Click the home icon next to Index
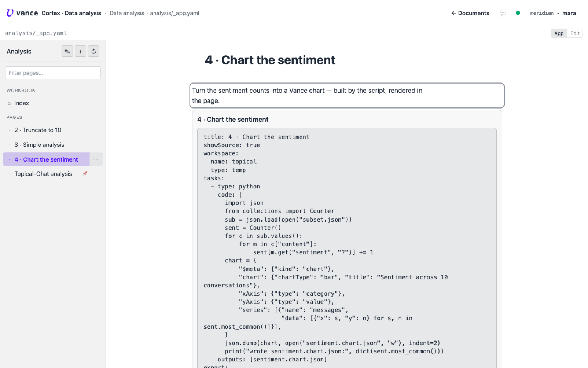This screenshot has width=588, height=368. [x=9, y=103]
